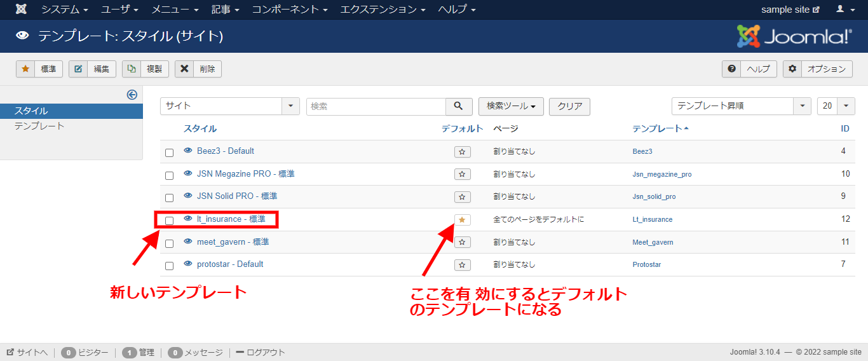Open the list limit 20 dropdown

pos(836,106)
